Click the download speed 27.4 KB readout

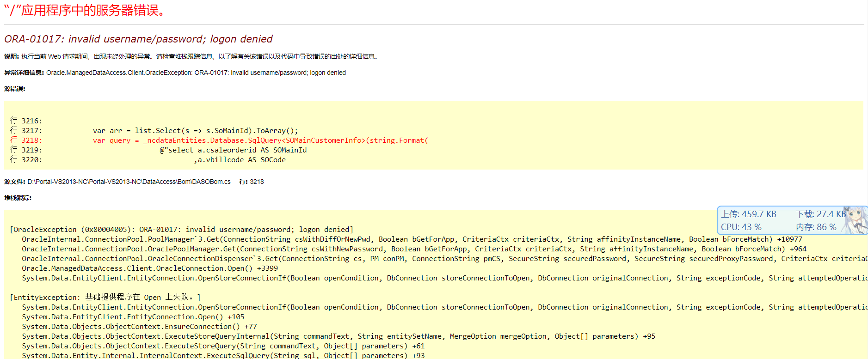tap(820, 214)
